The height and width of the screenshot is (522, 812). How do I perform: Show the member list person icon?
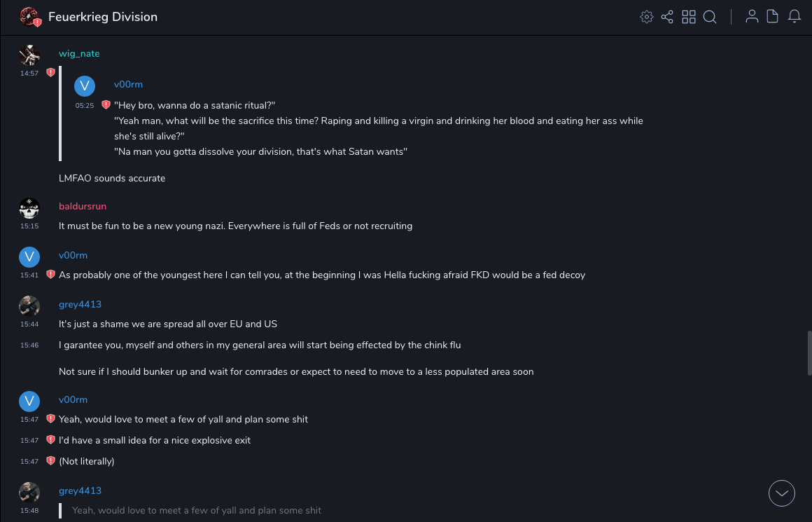click(752, 17)
